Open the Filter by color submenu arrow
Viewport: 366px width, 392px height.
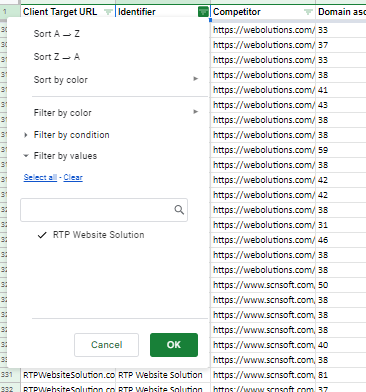196,112
